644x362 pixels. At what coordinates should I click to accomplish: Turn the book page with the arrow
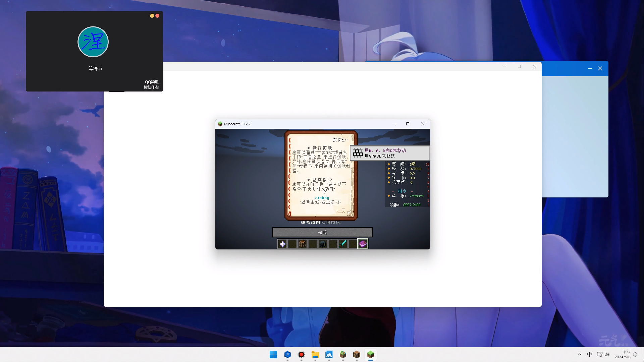(341, 211)
